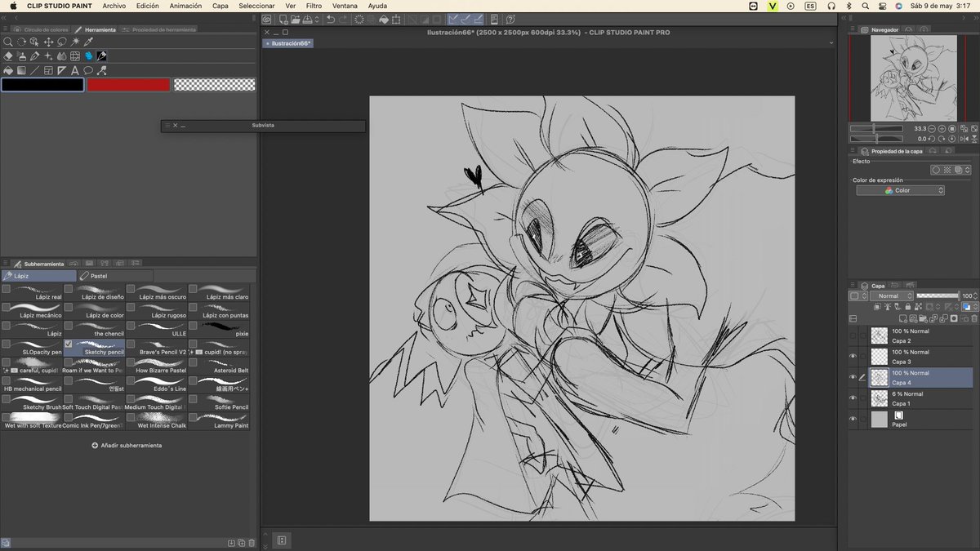980x551 pixels.
Task: Toggle visibility eye of Capa 1
Action: pos(853,398)
